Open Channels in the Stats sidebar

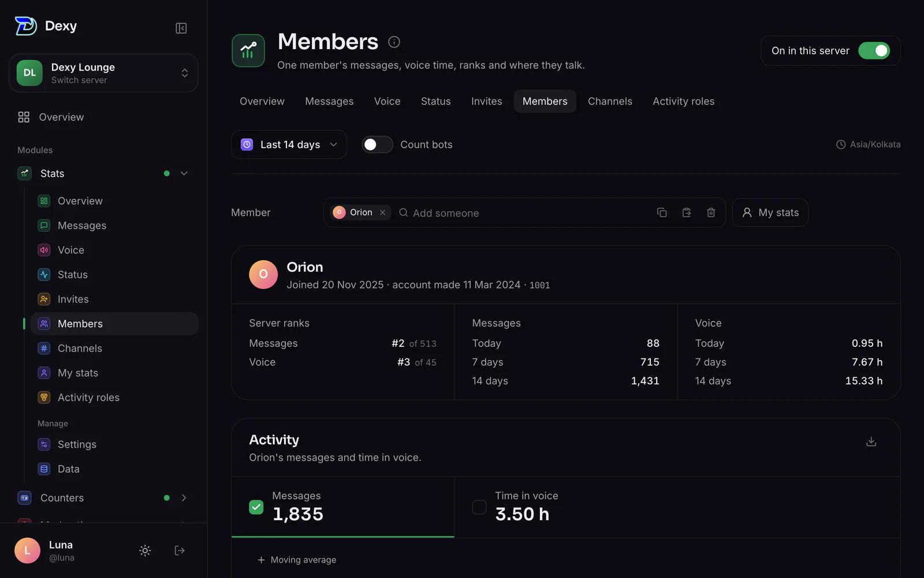pyautogui.click(x=114, y=349)
